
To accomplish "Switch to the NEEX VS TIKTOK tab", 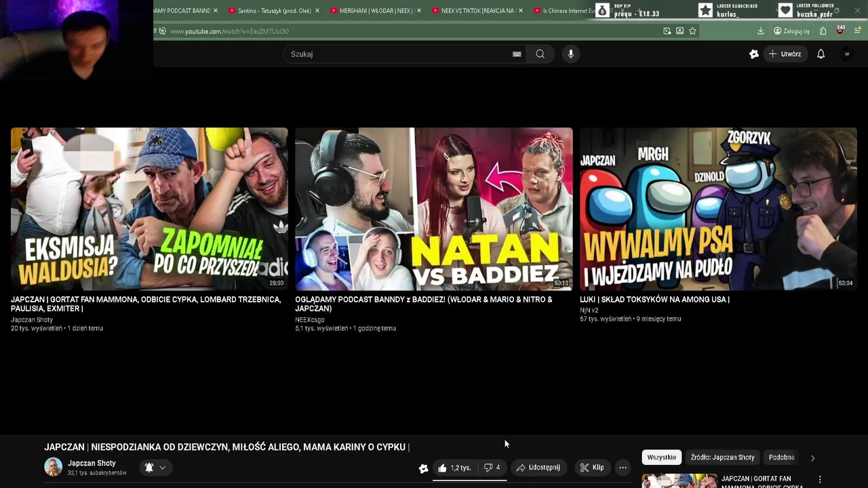I will tap(477, 11).
